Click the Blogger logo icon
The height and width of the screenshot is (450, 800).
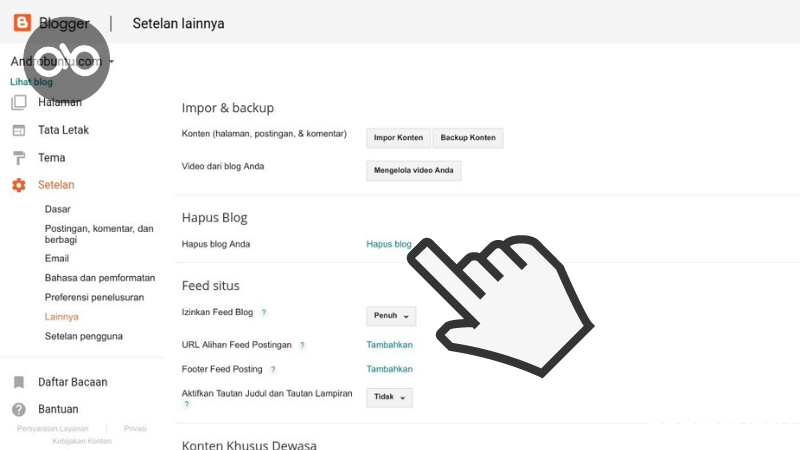pyautogui.click(x=22, y=22)
